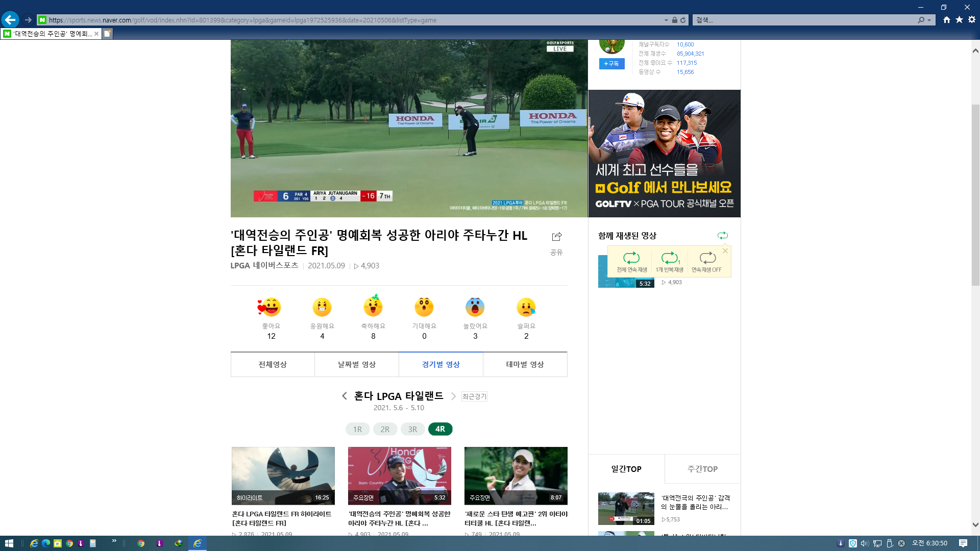Click the lock security icon in address bar
This screenshot has width=980, height=551.
click(x=675, y=20)
